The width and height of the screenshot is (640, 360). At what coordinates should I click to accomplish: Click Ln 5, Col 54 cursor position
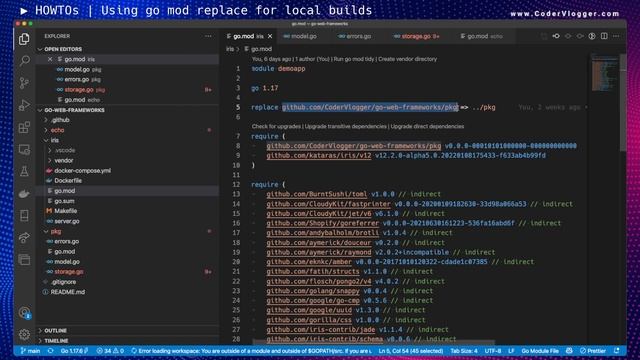tap(410, 351)
